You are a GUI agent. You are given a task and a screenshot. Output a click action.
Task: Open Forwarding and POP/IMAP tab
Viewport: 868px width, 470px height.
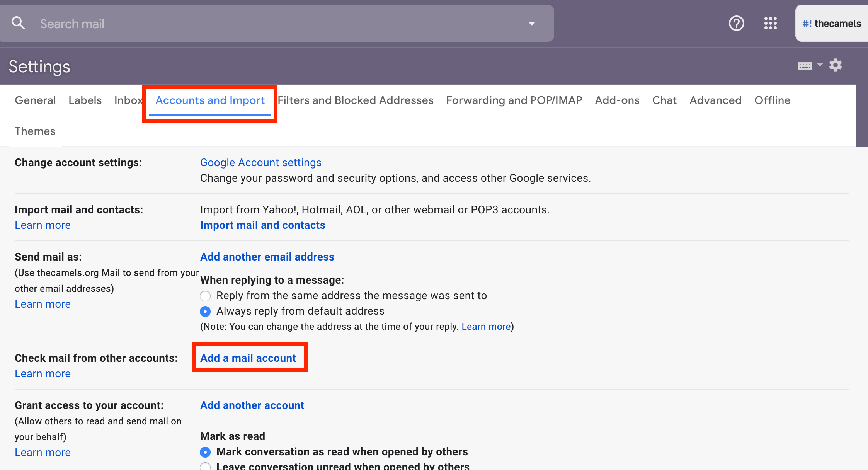pyautogui.click(x=514, y=100)
